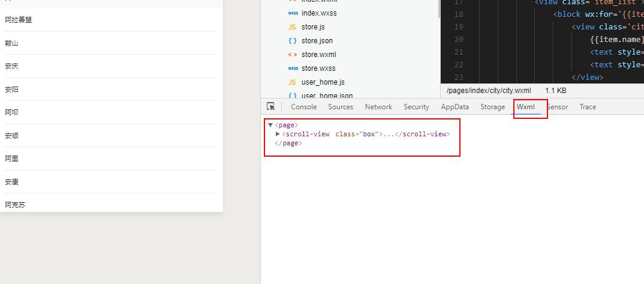Click the braces icon beside store.json
Screen dimensions: 644x284
tap(293, 41)
